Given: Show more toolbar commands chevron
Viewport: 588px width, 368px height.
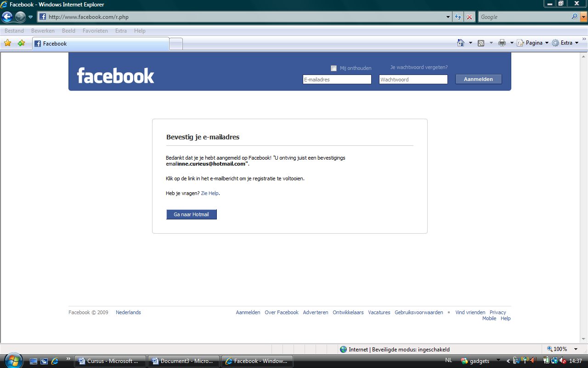Looking at the screenshot, I should click(584, 40).
